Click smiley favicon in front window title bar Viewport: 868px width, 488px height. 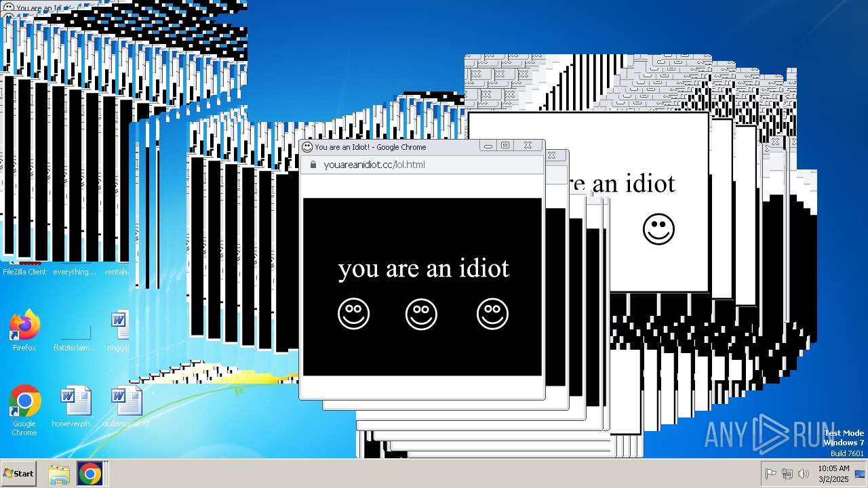coord(307,146)
